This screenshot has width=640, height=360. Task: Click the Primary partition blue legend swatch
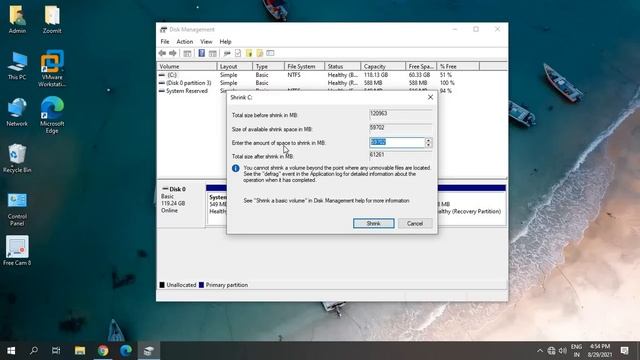pyautogui.click(x=201, y=285)
